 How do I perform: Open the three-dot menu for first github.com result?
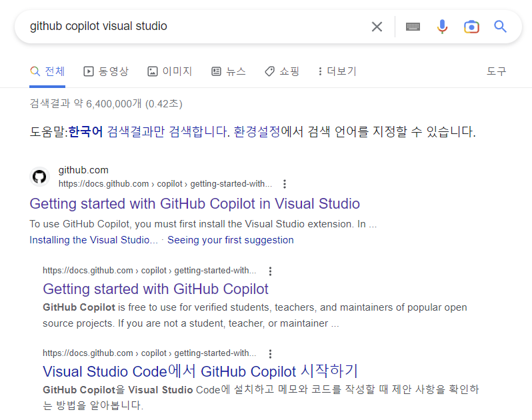coord(285,184)
